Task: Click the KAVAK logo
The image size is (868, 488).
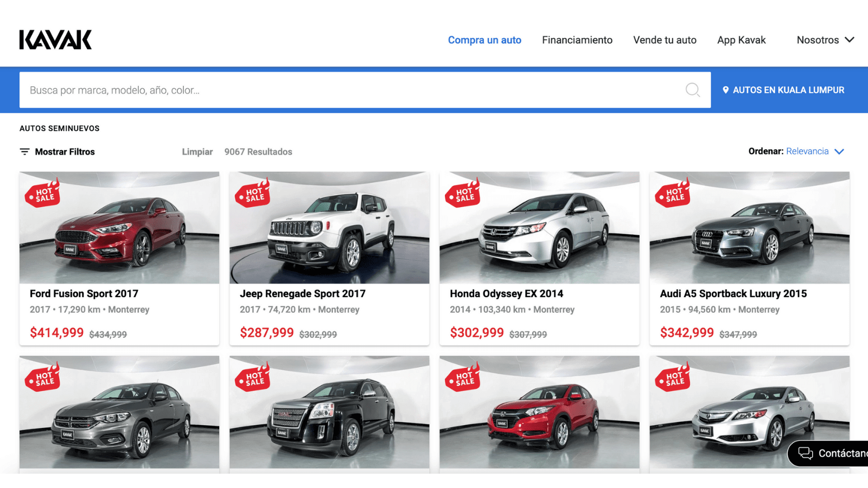Action: [x=56, y=40]
